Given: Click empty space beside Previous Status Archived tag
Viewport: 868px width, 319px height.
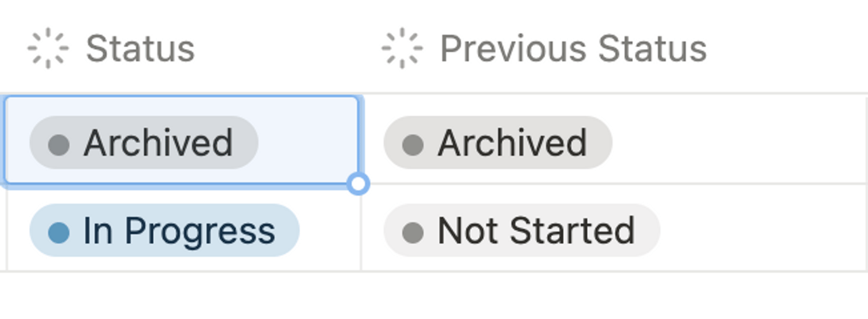Looking at the screenshot, I should 740,142.
